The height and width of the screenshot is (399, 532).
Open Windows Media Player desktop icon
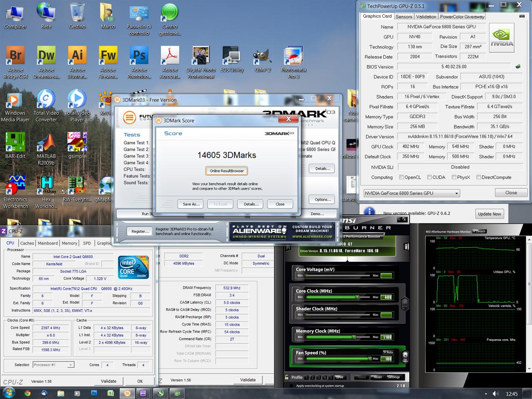click(x=15, y=105)
